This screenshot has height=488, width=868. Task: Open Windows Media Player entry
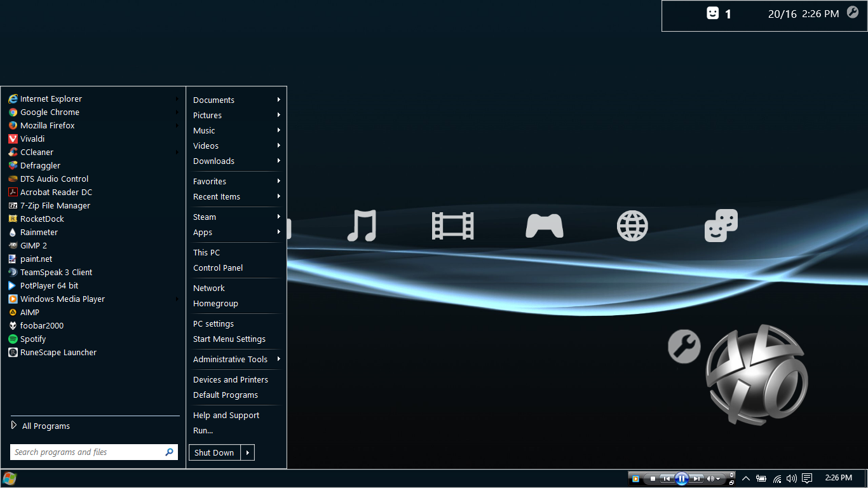coord(93,299)
